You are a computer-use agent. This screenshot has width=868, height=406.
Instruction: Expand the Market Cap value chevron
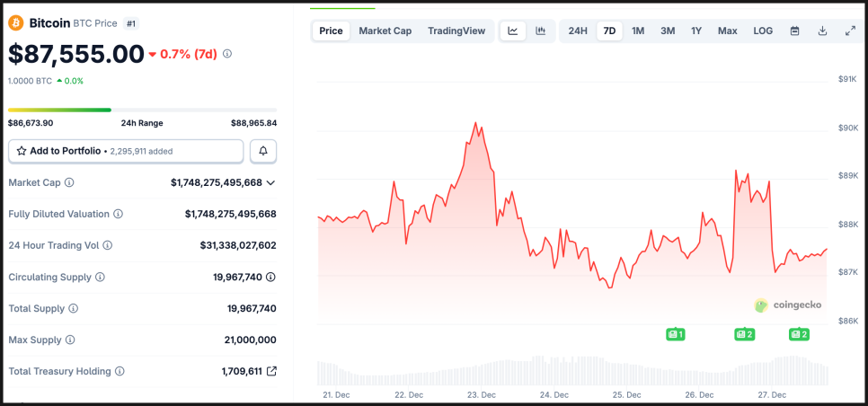[x=271, y=182]
